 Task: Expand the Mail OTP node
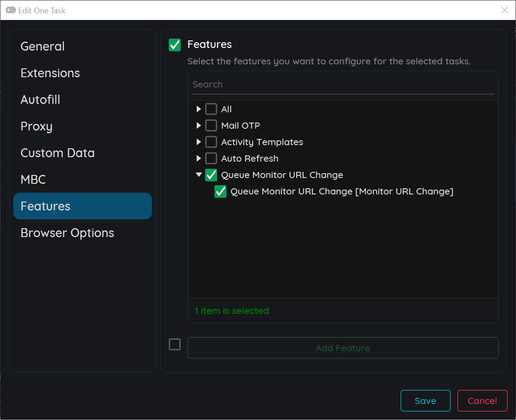click(198, 125)
